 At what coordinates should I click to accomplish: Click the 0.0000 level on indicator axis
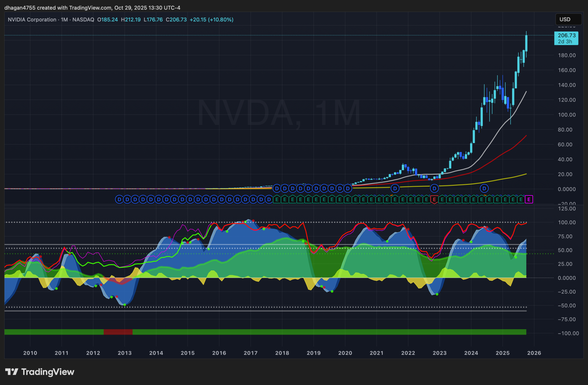pos(567,278)
